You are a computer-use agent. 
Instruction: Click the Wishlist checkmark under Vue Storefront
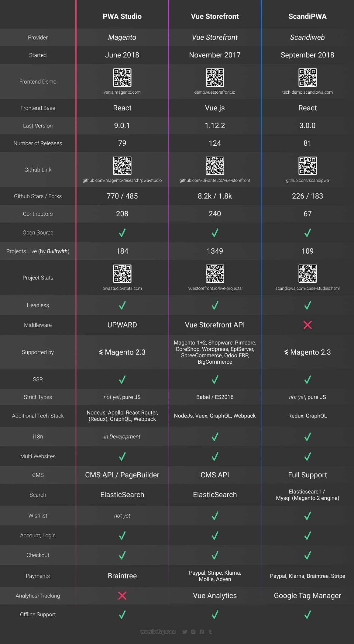pos(215,516)
